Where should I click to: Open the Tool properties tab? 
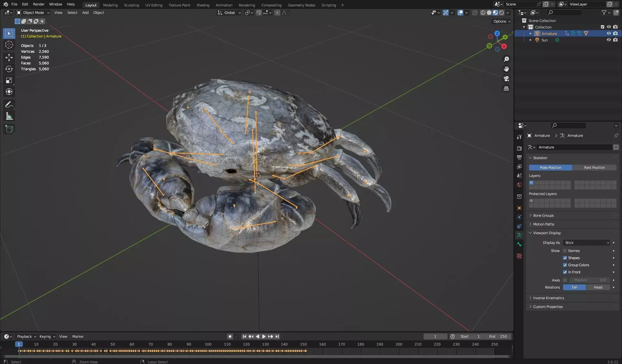(519, 137)
